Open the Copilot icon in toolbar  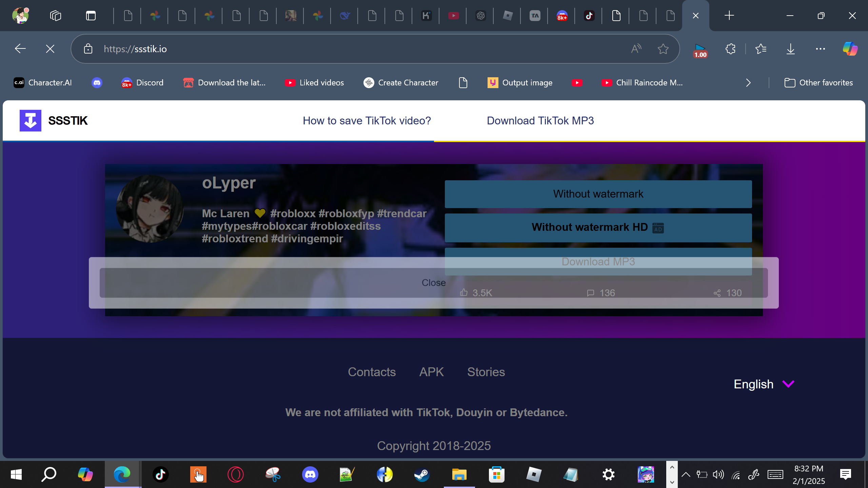pos(850,49)
